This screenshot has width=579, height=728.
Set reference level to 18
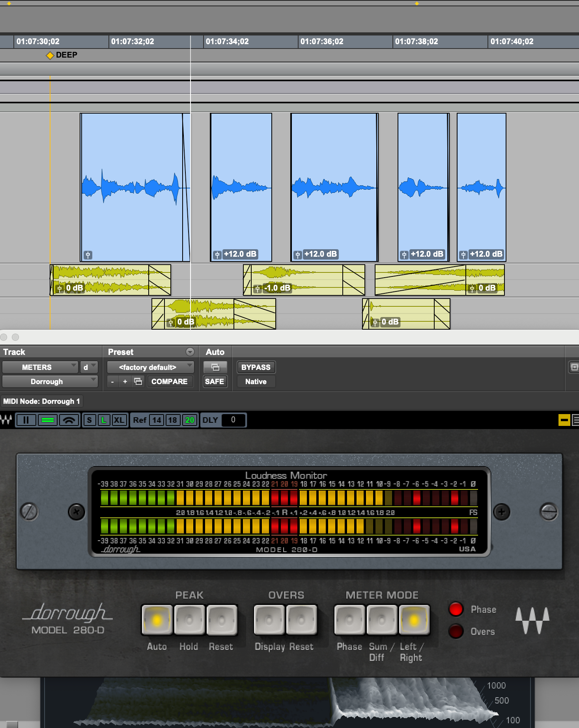click(172, 420)
